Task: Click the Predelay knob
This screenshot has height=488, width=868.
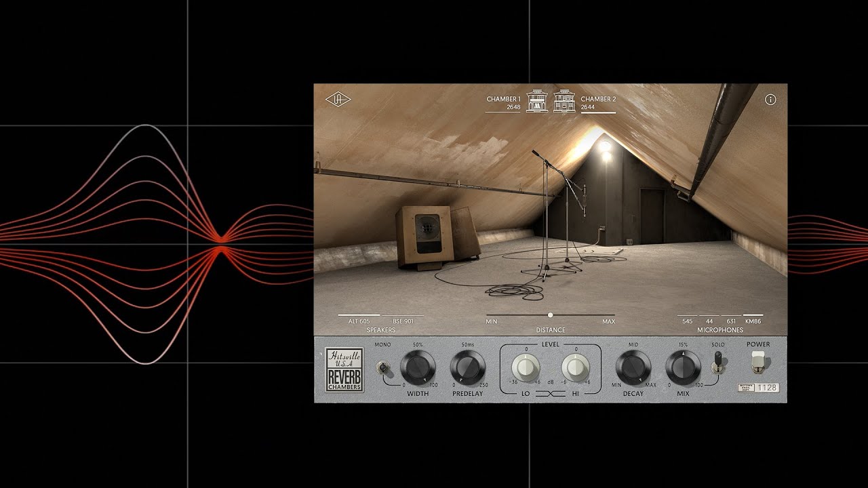Action: [467, 368]
